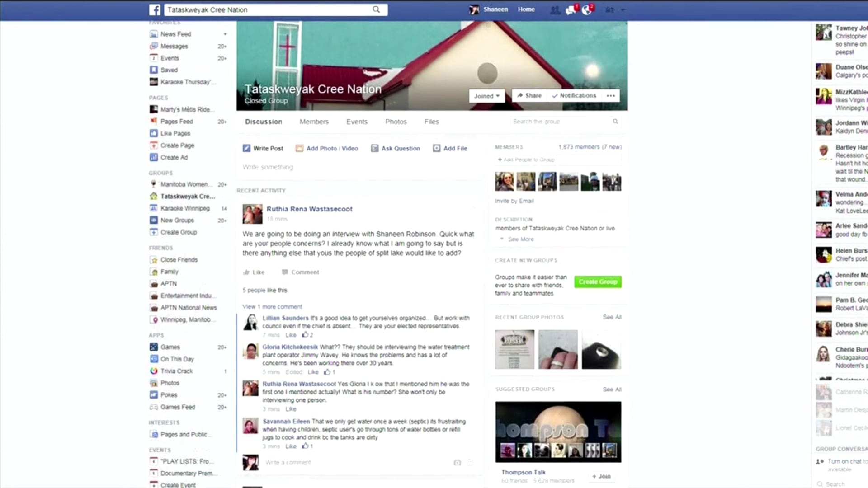See All suggested groups
The height and width of the screenshot is (488, 868).
click(x=612, y=389)
